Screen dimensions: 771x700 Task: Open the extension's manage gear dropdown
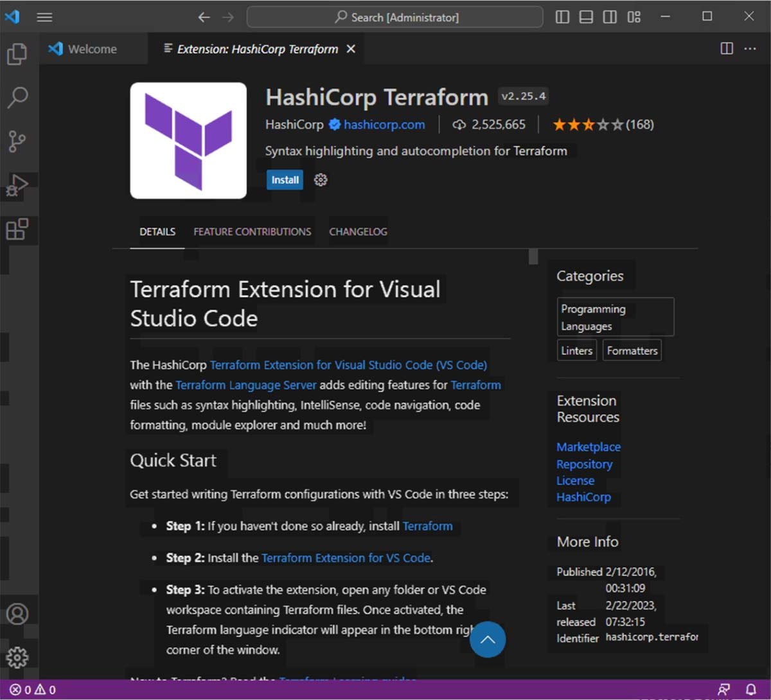[321, 180]
